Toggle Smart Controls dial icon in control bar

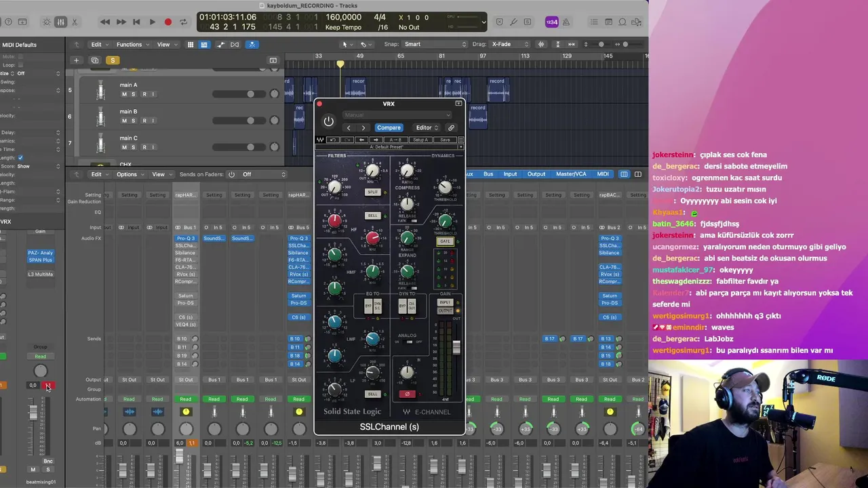click(46, 22)
